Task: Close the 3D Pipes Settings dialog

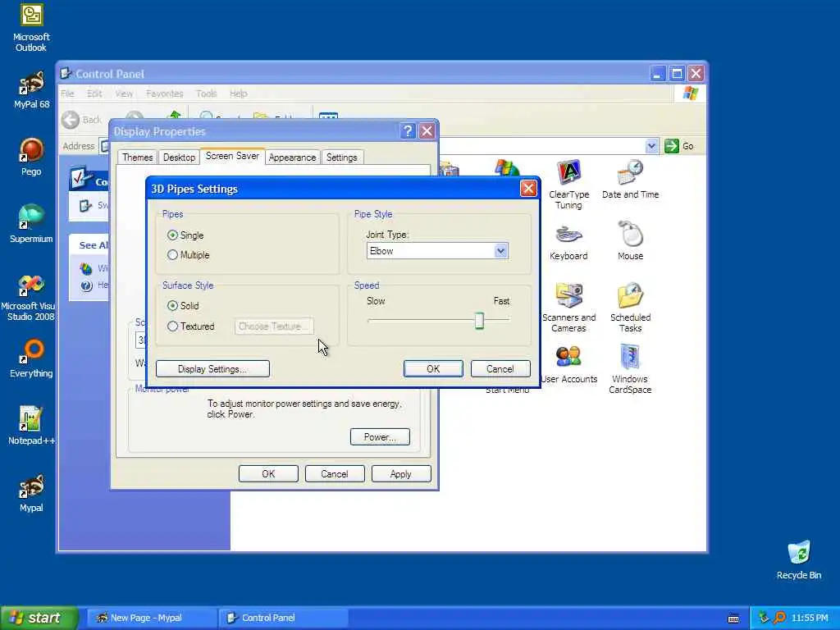Action: tap(528, 188)
